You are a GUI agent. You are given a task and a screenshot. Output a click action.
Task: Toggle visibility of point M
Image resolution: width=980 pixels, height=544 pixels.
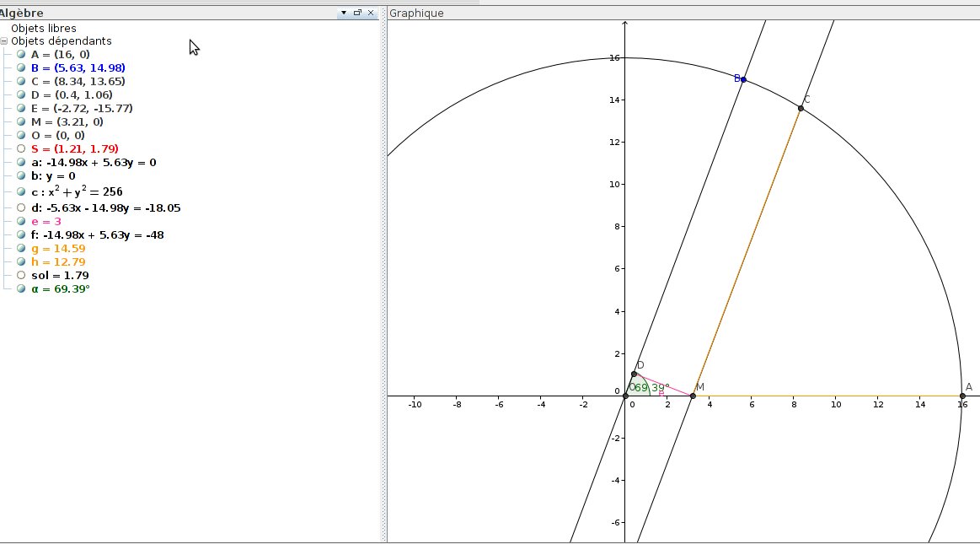point(21,122)
